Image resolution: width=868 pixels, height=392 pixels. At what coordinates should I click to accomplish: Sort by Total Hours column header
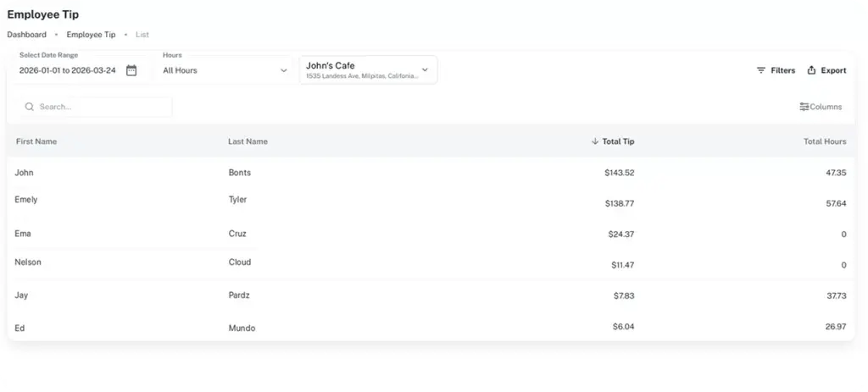point(825,141)
